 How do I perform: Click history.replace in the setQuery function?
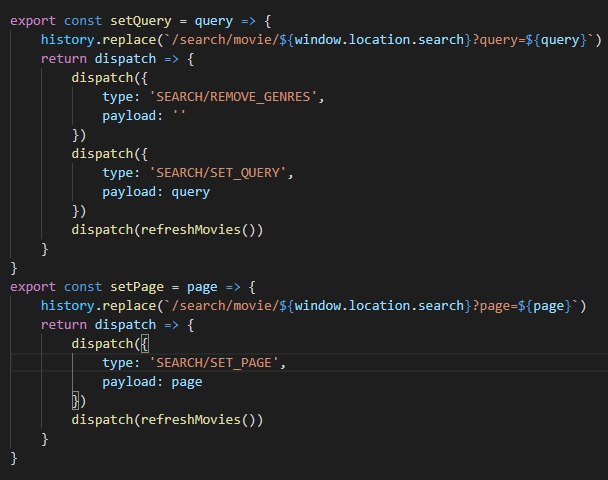[98, 40]
